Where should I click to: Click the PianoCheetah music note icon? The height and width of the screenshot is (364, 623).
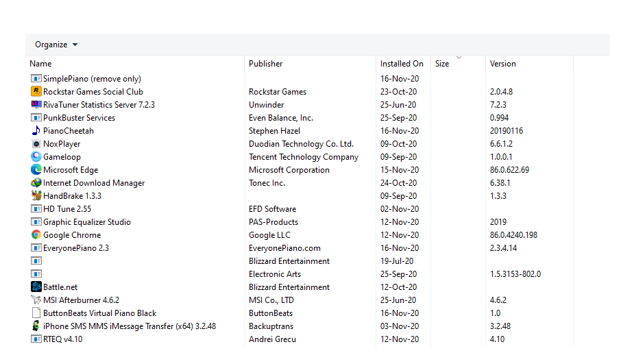36,131
